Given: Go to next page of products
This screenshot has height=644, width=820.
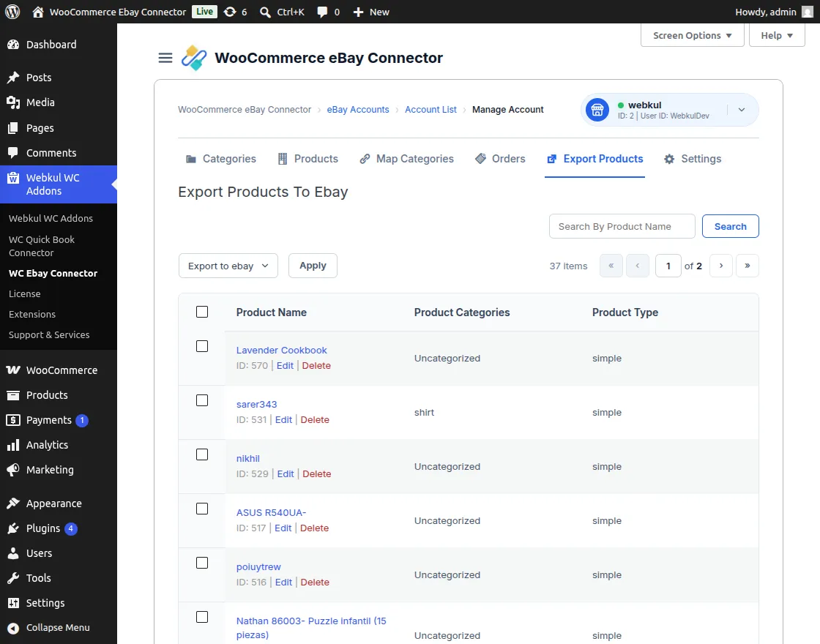Looking at the screenshot, I should (721, 266).
